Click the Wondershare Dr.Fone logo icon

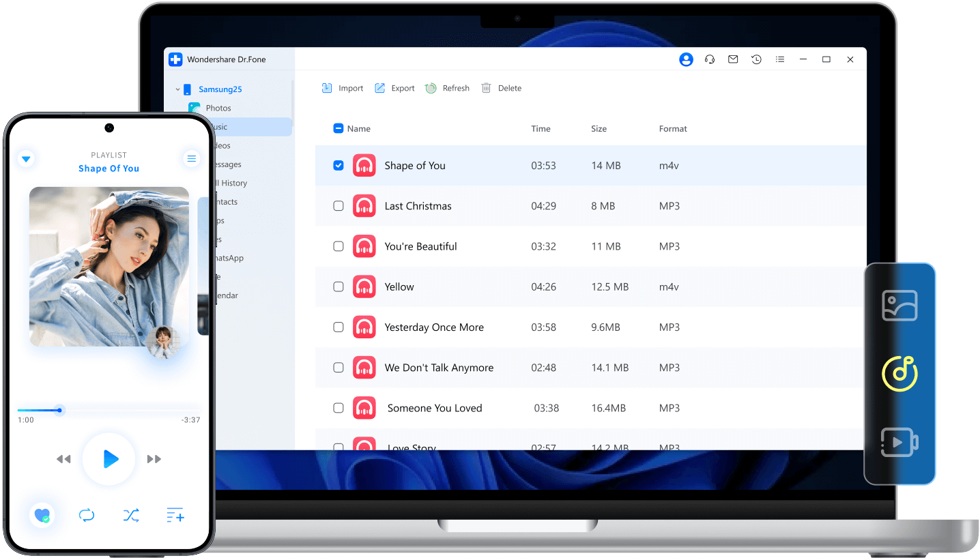[175, 59]
